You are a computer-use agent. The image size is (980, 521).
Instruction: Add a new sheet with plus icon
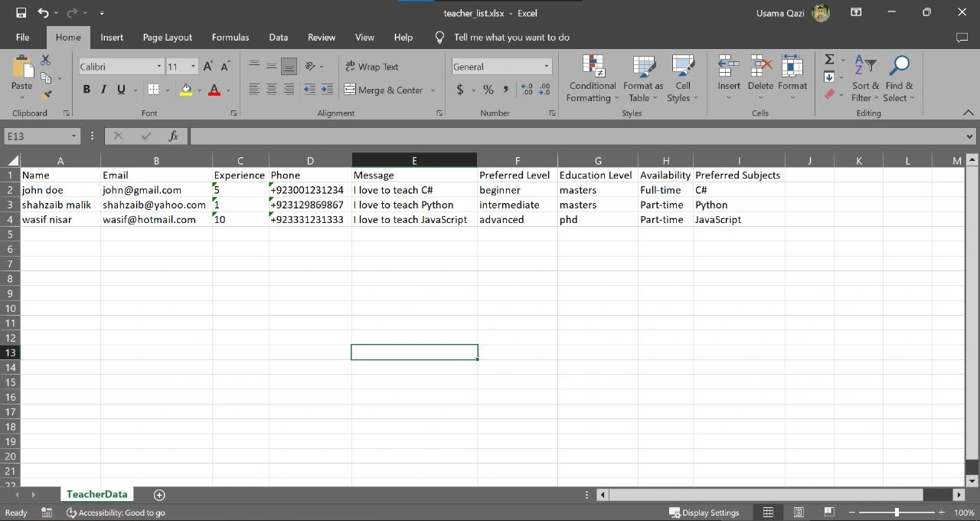tap(159, 495)
